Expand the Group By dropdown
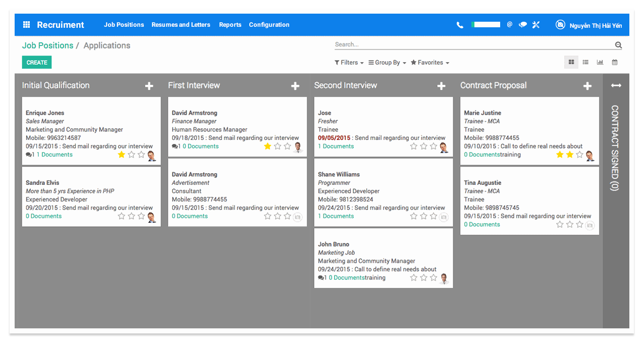 point(387,62)
